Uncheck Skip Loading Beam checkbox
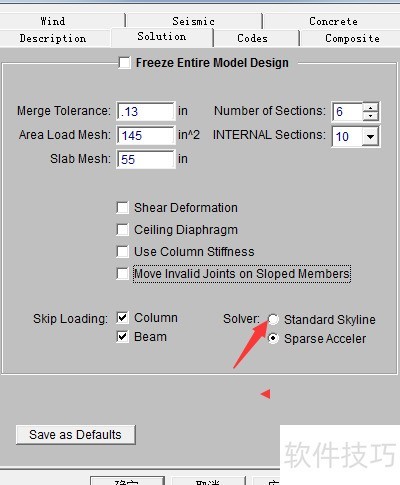Image resolution: width=400 pixels, height=485 pixels. pos(123,337)
